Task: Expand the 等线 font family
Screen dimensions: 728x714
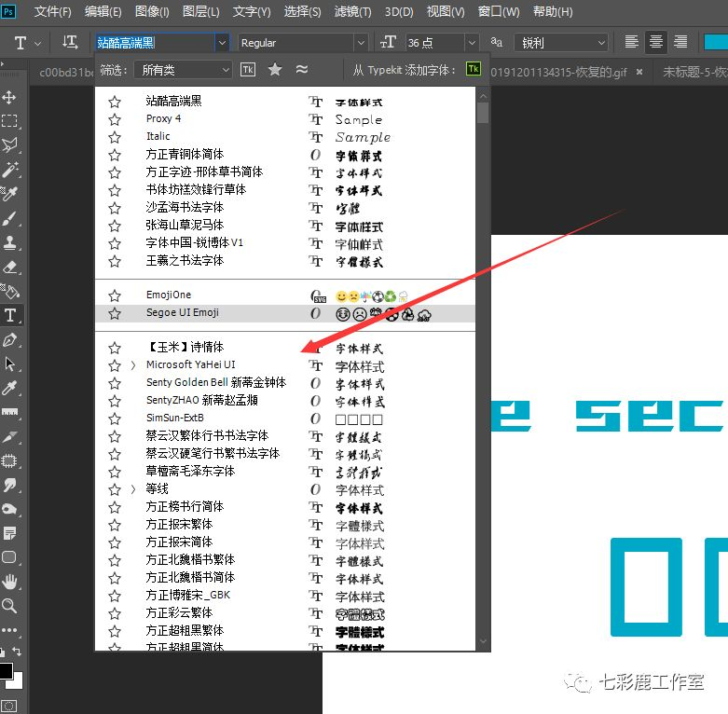Action: pos(132,489)
